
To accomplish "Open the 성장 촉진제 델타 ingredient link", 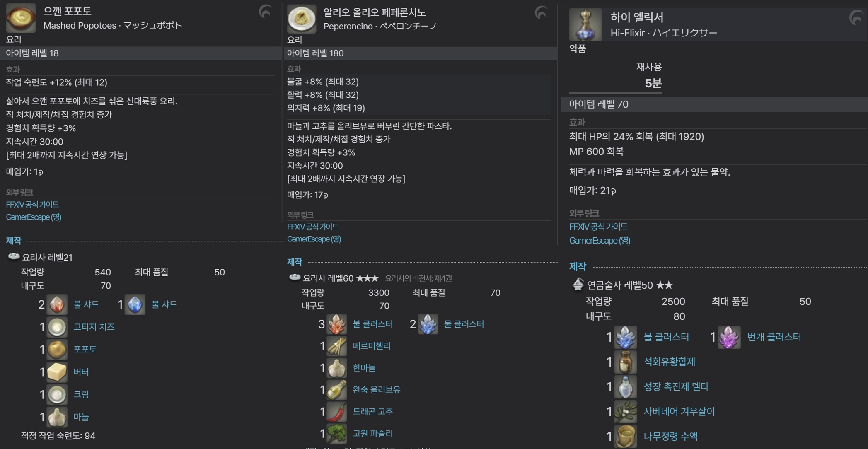I will click(676, 386).
